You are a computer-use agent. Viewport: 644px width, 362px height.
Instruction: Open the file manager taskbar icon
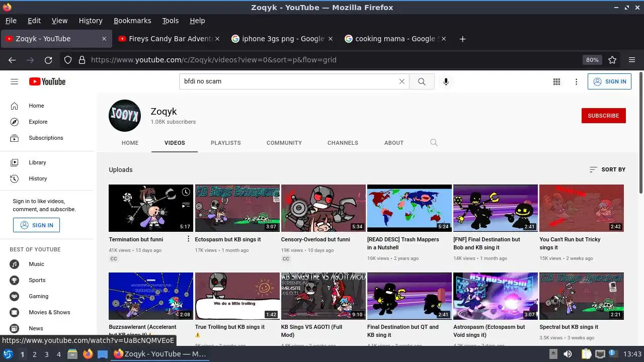click(x=72, y=354)
